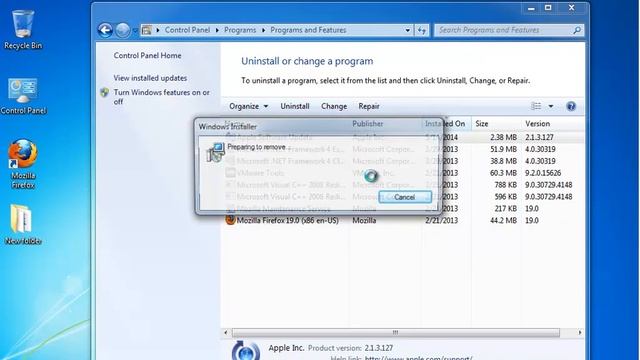Open the Control Panel desktop icon
Viewport: 640px width, 360px height.
[23, 96]
